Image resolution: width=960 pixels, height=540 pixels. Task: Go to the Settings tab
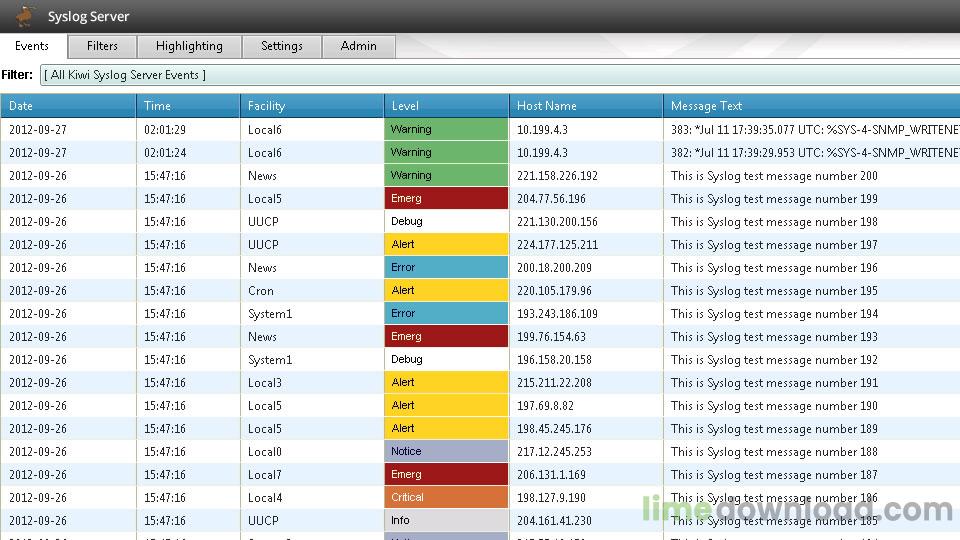coord(282,46)
